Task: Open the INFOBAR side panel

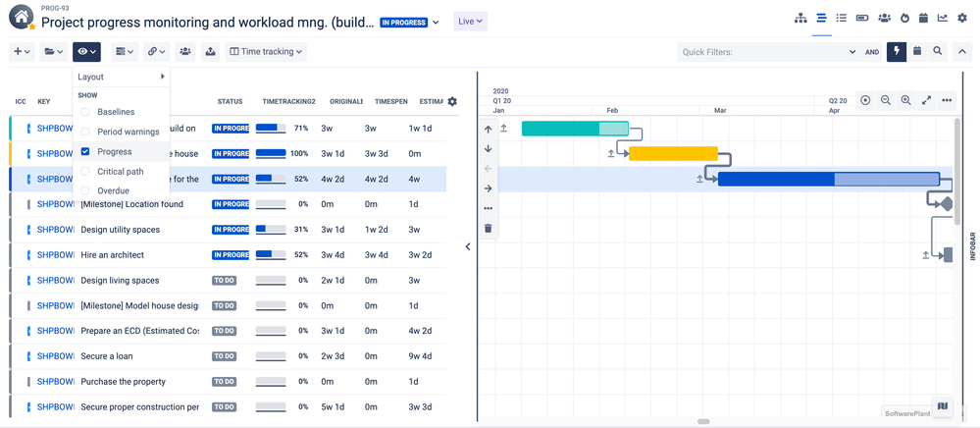Action: 971,247
